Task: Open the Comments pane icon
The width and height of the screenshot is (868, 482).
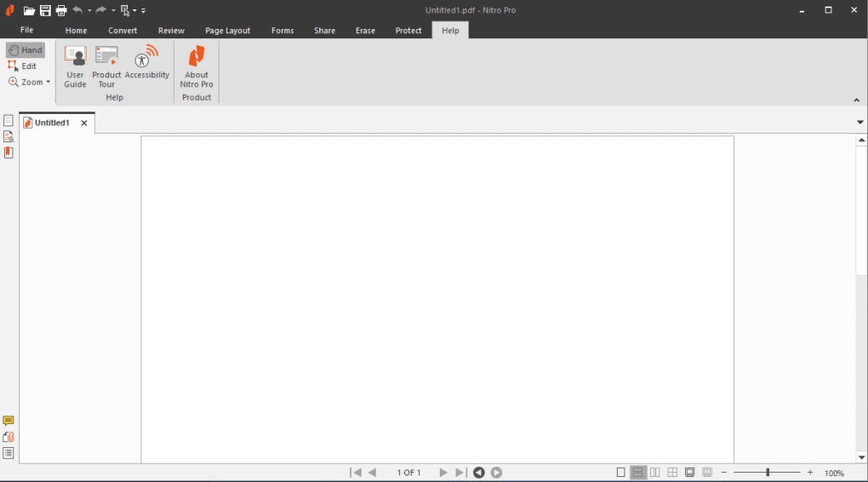Action: pos(9,421)
